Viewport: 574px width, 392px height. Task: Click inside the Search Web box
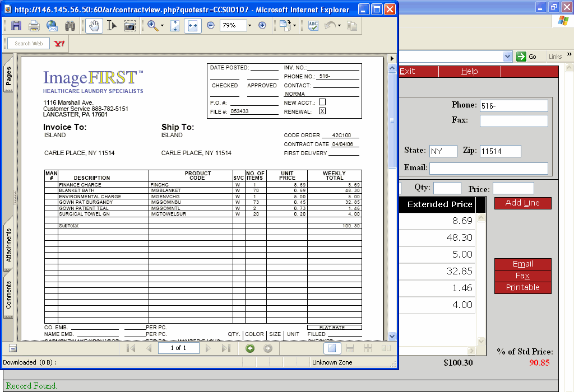[x=29, y=44]
